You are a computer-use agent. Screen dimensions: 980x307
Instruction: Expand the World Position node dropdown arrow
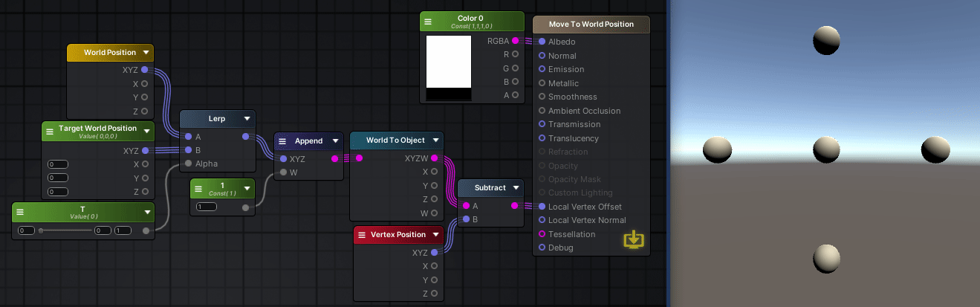pos(146,53)
